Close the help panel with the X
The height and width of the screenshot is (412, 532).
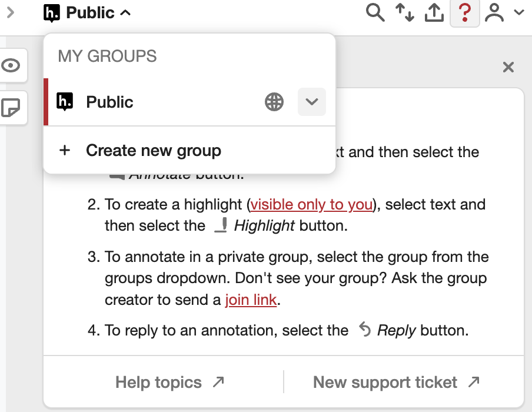(508, 67)
